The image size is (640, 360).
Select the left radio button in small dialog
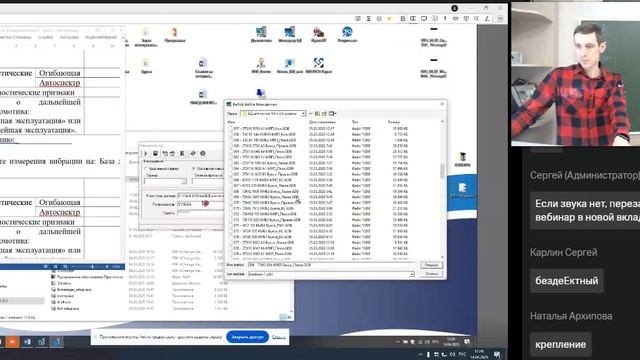pyautogui.click(x=146, y=168)
